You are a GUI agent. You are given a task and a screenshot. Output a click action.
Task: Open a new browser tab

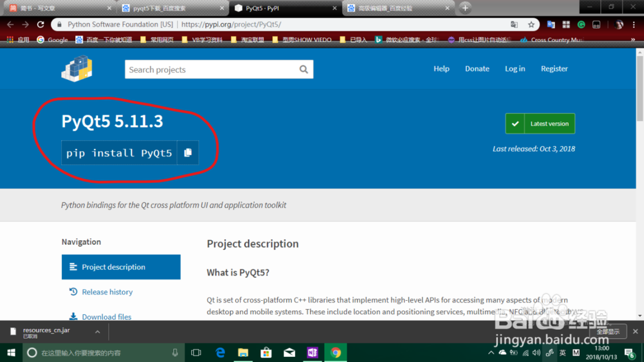(465, 8)
